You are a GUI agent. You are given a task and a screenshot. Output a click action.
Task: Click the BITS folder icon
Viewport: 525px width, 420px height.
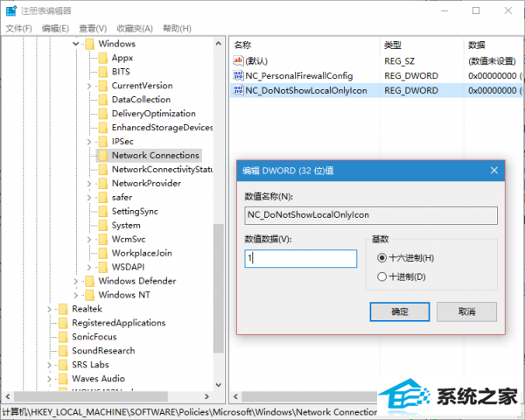103,72
